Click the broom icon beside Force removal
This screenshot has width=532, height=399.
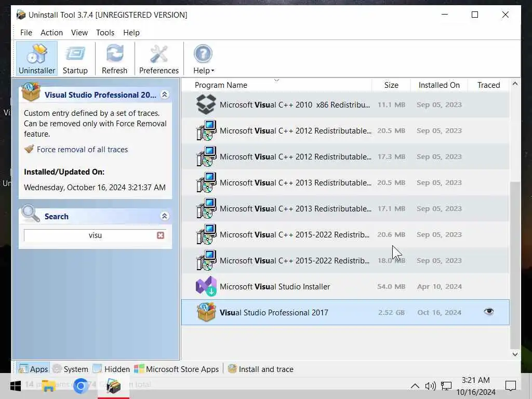29,149
